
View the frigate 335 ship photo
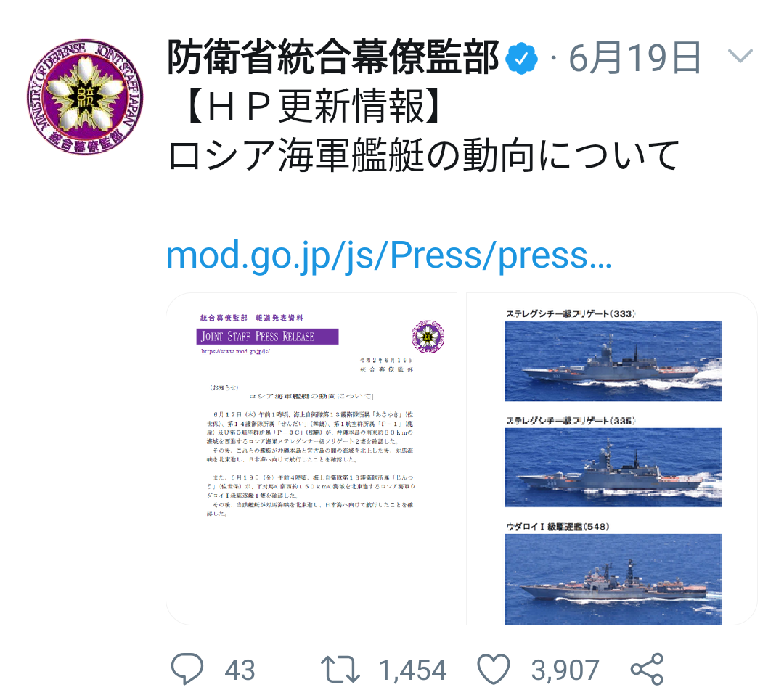[x=613, y=467]
